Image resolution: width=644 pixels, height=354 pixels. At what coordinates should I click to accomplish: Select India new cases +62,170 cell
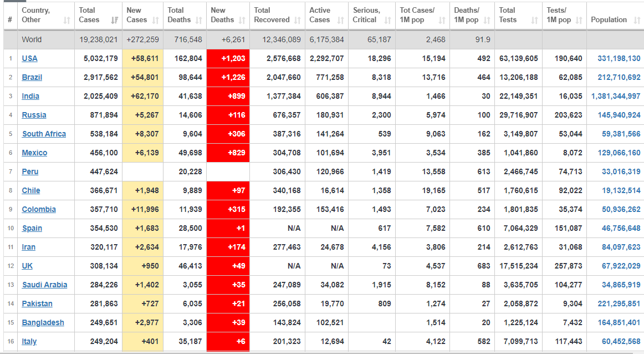pyautogui.click(x=142, y=96)
